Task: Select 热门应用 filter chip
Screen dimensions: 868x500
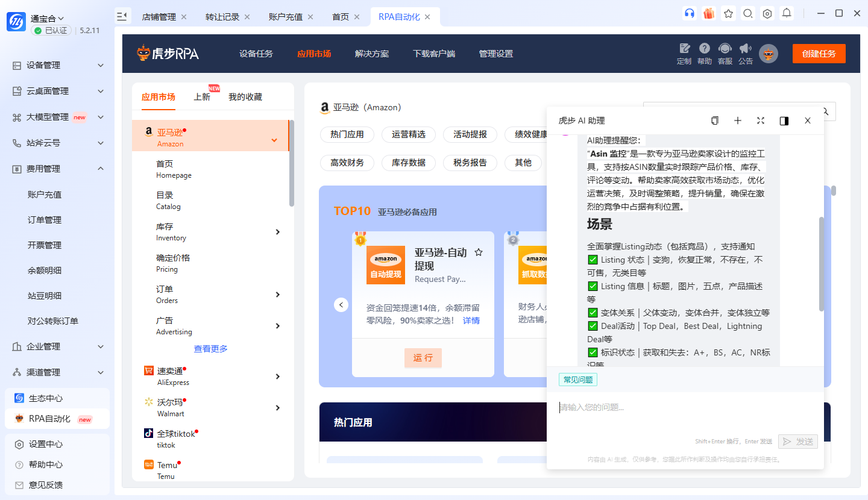Action: (x=347, y=134)
